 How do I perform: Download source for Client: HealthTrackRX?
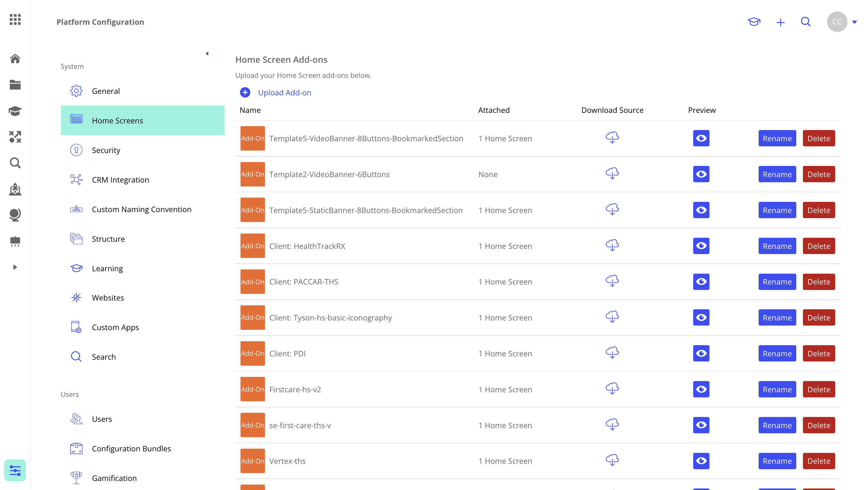[612, 246]
